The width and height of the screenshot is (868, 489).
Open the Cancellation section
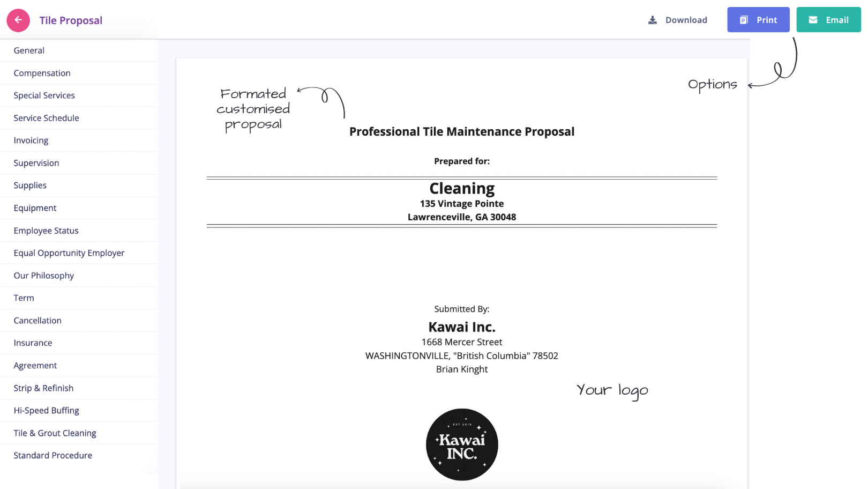click(x=37, y=320)
